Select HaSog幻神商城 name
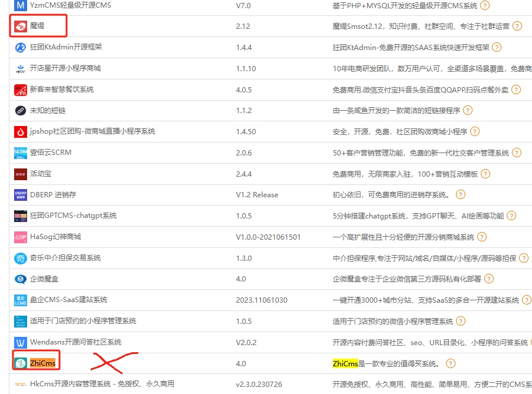532x394 pixels. (55, 236)
